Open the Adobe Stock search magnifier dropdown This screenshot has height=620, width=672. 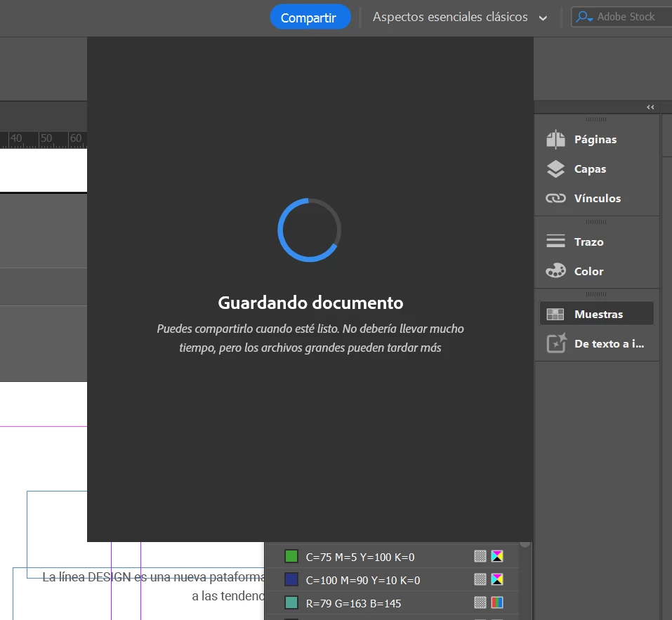pos(584,17)
